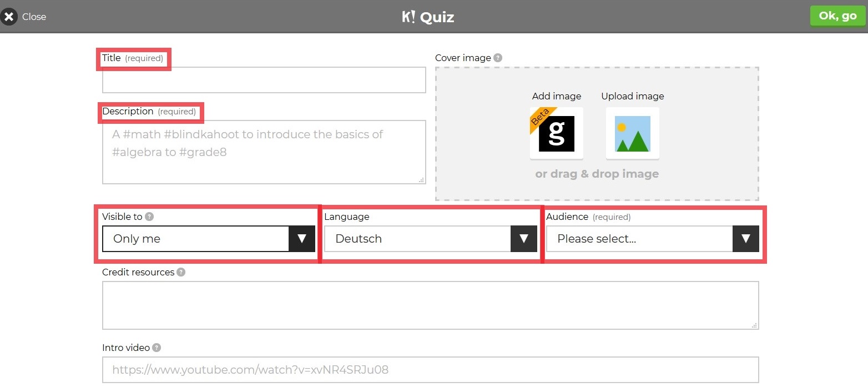Expand the Visible to dropdown arrow

302,239
